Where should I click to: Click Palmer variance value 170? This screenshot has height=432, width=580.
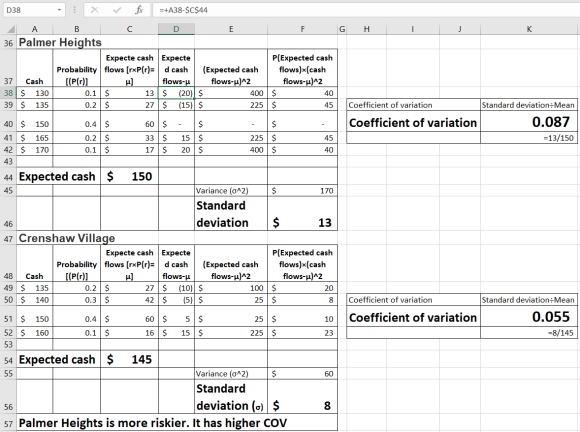point(303,191)
